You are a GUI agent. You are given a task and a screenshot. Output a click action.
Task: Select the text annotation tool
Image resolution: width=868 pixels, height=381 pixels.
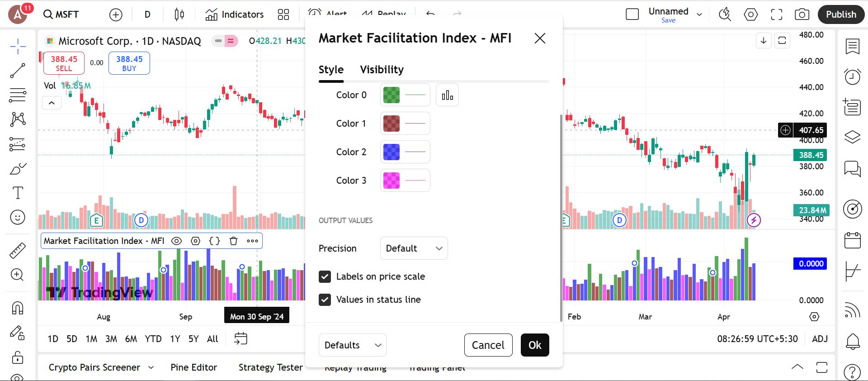click(18, 193)
